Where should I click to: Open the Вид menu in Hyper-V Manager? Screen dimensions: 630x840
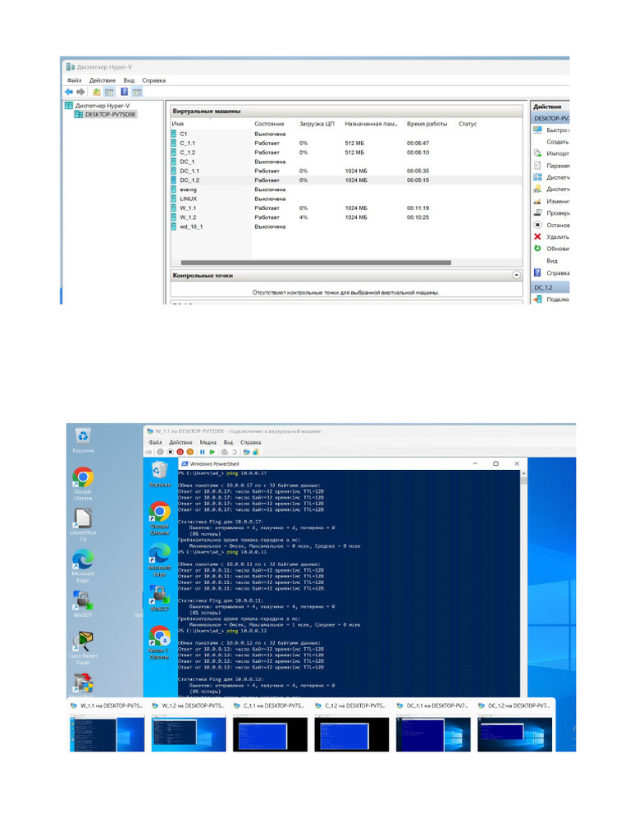click(x=129, y=80)
